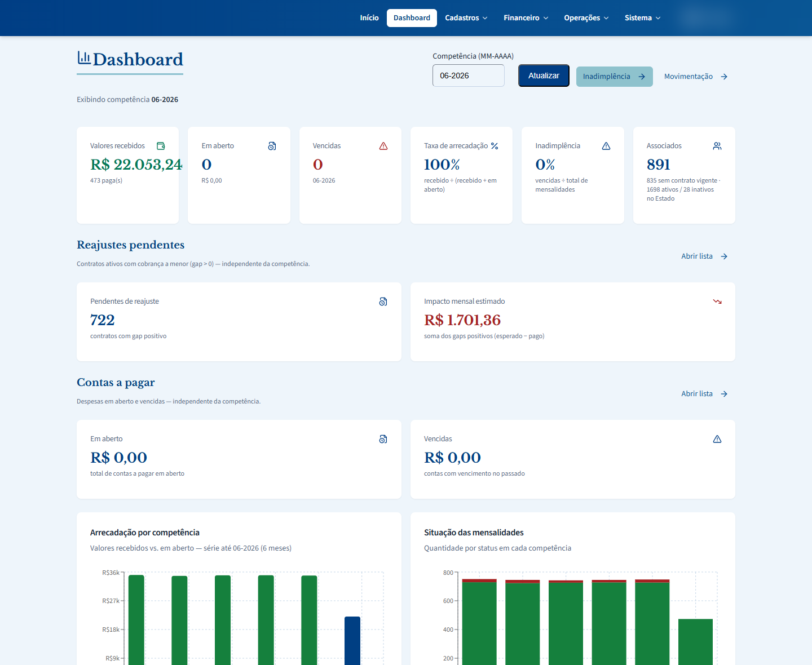The height and width of the screenshot is (665, 812).
Task: Click the users icon in Associados card
Action: click(717, 146)
